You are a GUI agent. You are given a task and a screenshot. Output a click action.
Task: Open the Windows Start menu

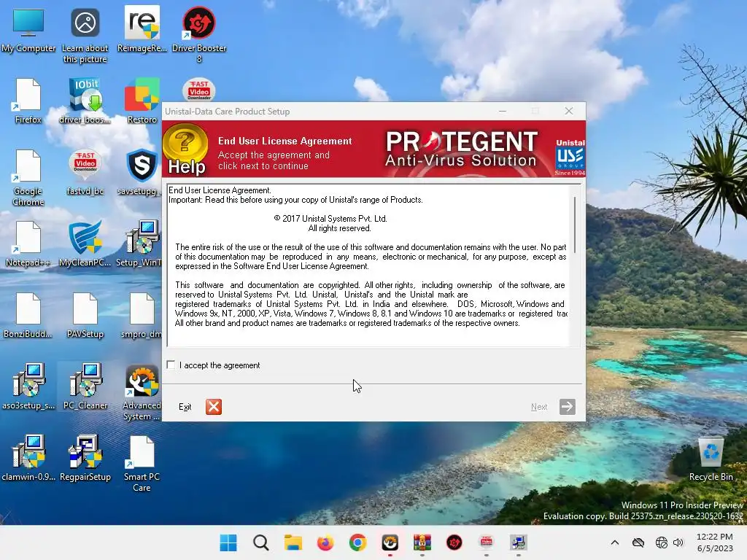[x=228, y=542]
